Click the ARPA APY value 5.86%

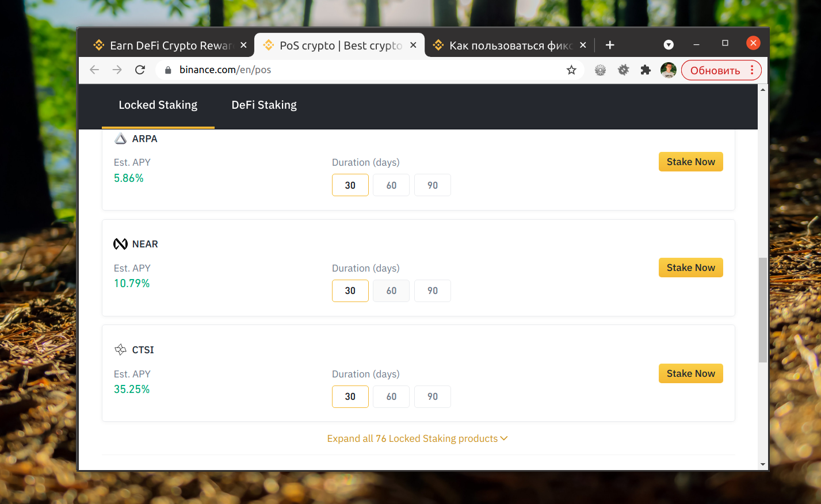click(129, 178)
